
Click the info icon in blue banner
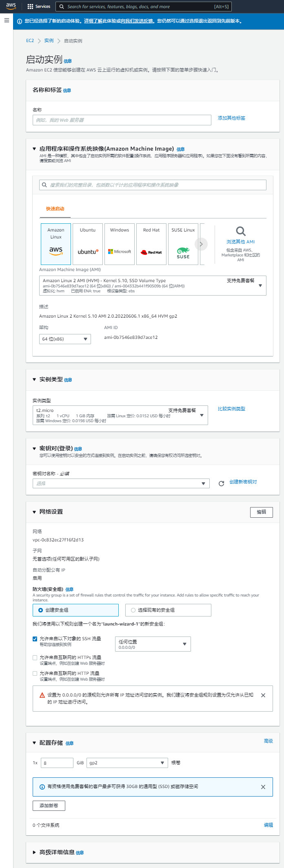[20, 21]
